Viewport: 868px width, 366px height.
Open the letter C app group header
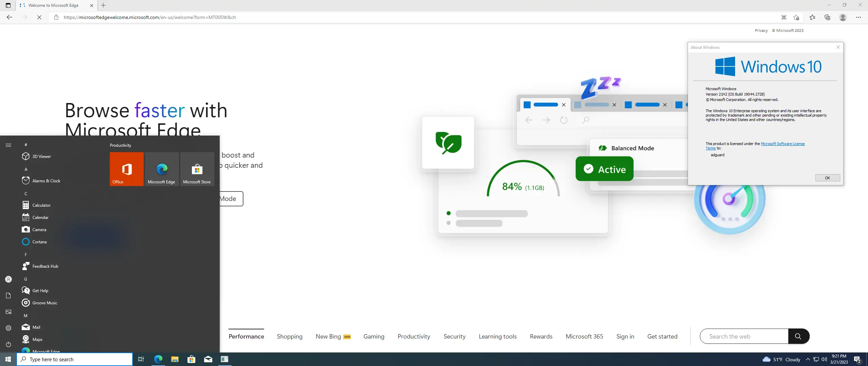coord(26,194)
